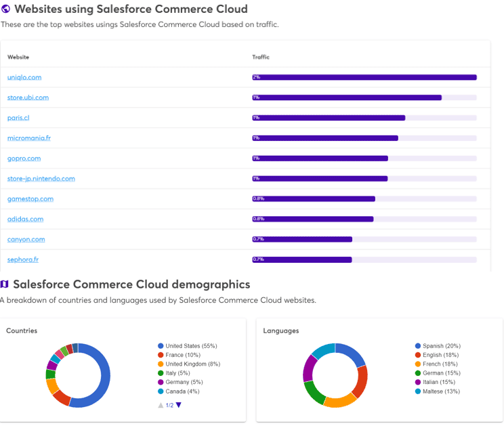The image size is (504, 426).
Task: Click the Traffic column header
Action: pyautogui.click(x=261, y=57)
